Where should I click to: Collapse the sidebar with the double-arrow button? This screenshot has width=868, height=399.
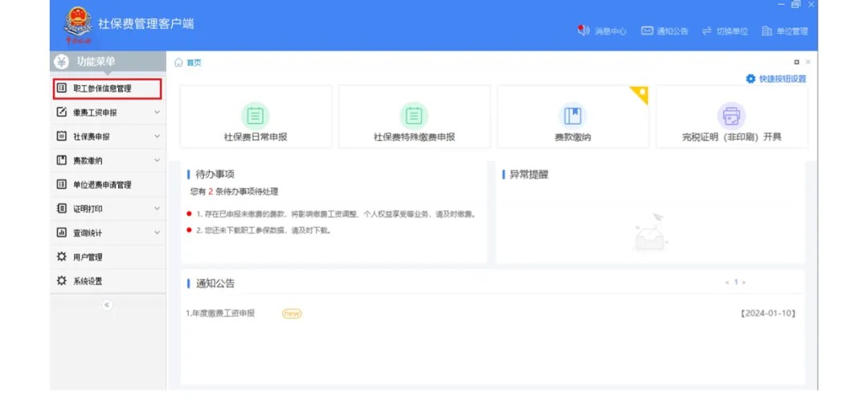point(107,305)
